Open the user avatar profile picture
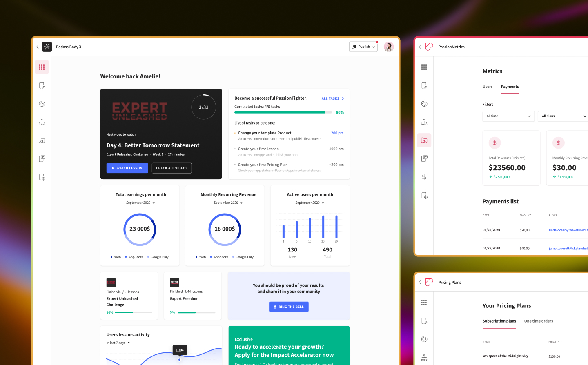Viewport: 588px width, 365px height. (x=389, y=47)
